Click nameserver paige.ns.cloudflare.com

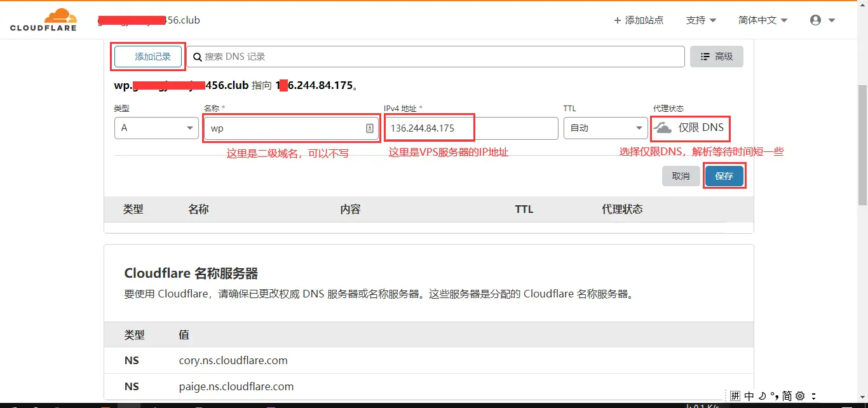236,386
